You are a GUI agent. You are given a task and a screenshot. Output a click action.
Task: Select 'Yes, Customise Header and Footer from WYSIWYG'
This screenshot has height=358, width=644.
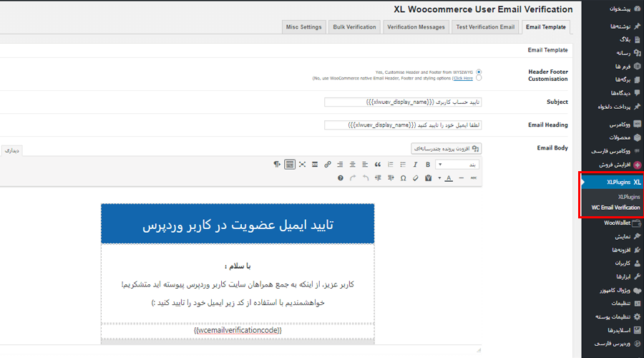click(479, 72)
